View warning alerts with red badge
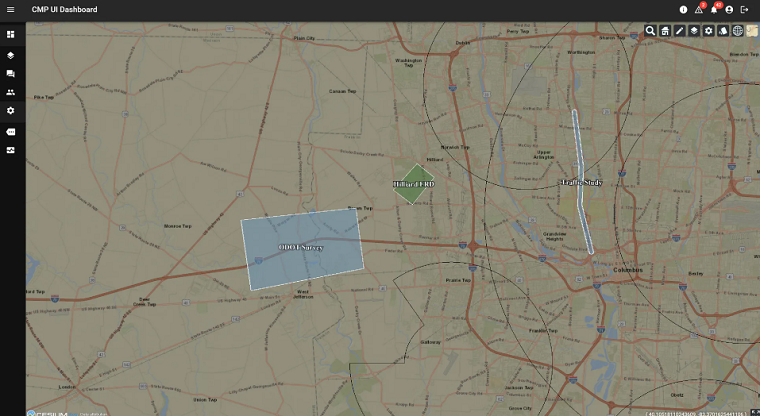 point(699,9)
